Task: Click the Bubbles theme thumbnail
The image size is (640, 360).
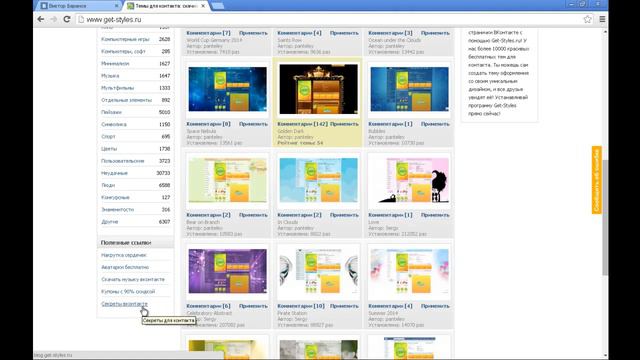Action: click(409, 89)
